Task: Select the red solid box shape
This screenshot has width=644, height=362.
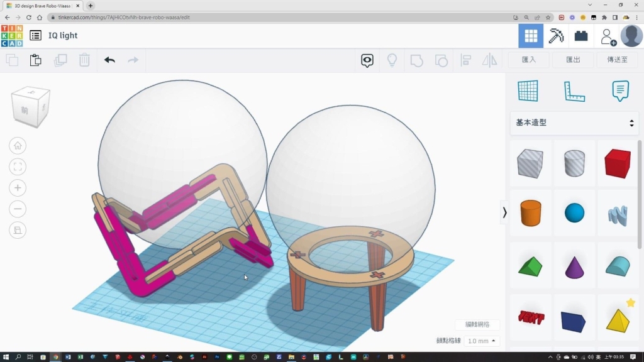Action: tap(617, 163)
